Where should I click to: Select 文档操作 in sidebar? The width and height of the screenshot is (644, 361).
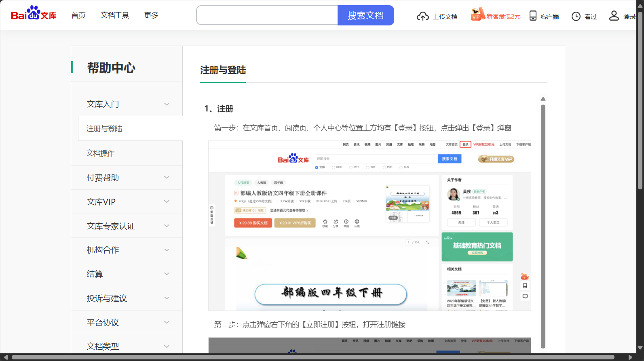pos(127,153)
